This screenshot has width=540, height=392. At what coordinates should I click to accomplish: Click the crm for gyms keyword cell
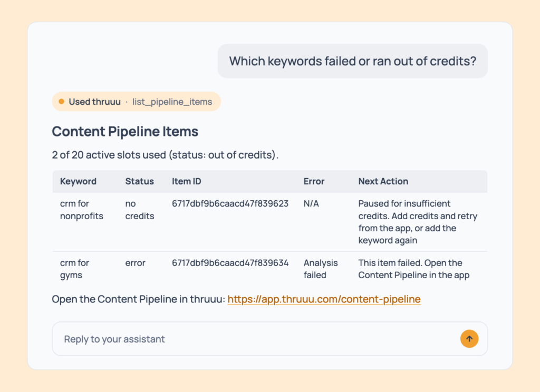click(74, 269)
